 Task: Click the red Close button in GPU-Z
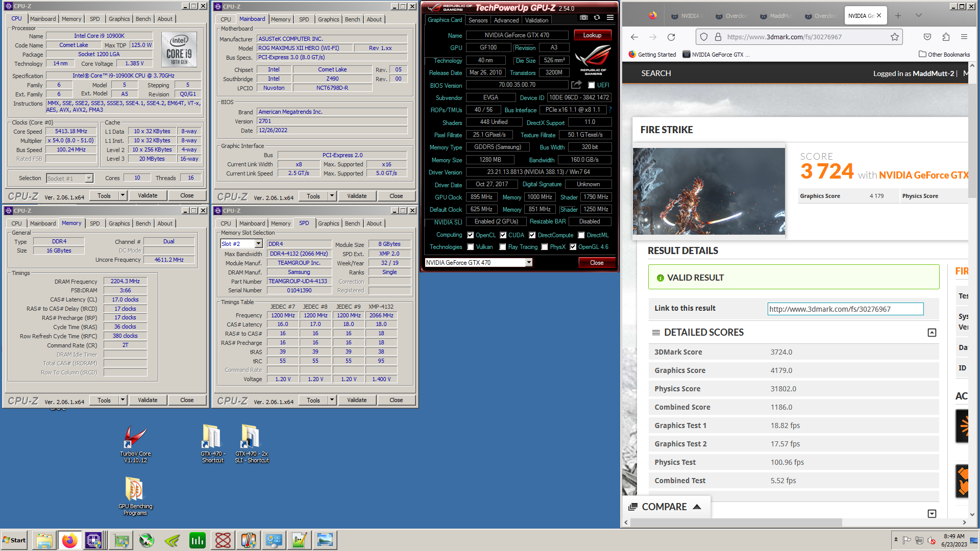click(x=597, y=263)
